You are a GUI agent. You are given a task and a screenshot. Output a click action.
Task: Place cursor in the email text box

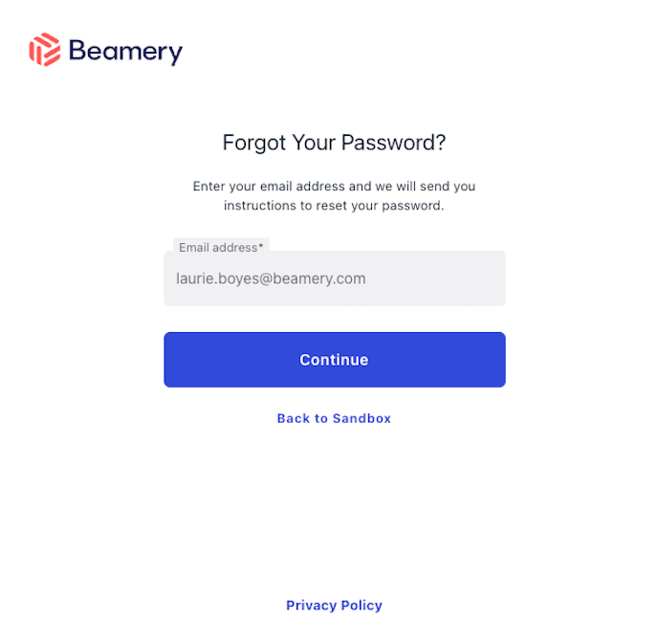334,279
